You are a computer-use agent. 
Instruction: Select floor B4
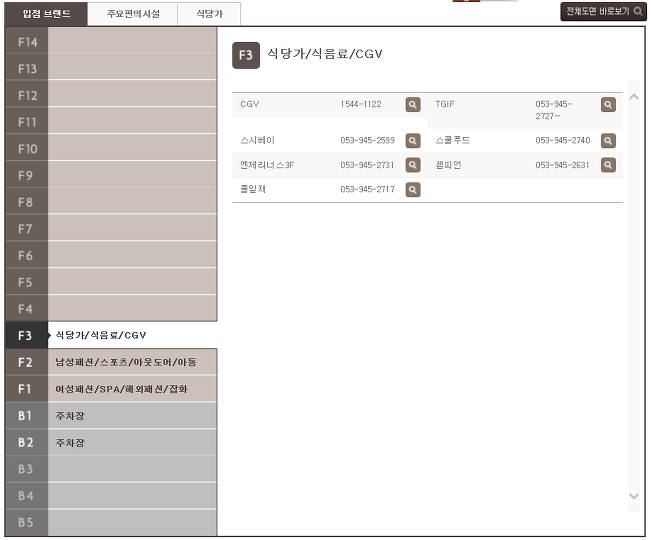click(111, 496)
